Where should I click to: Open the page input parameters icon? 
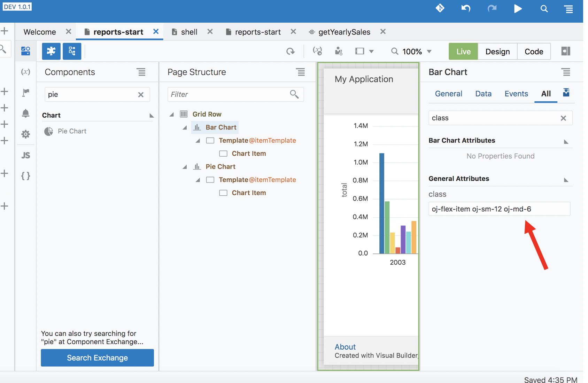317,51
